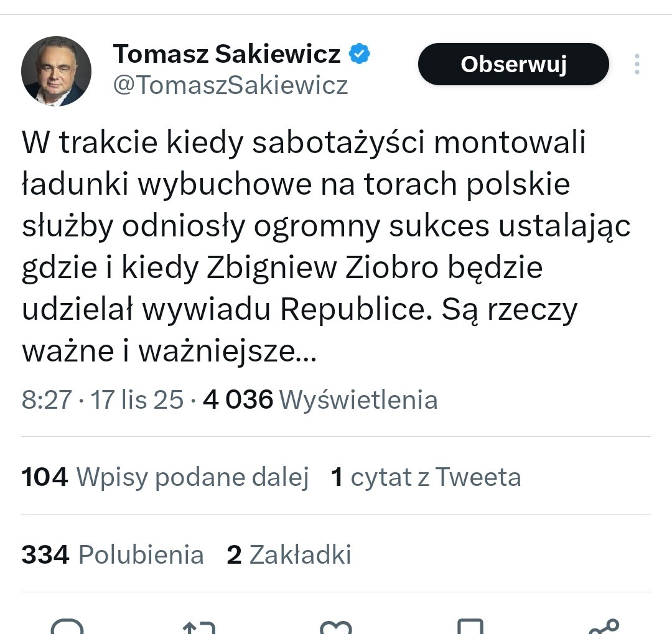
Task: Click the tweet's last line "ważne i ważniejsze..."
Action: coord(169,352)
